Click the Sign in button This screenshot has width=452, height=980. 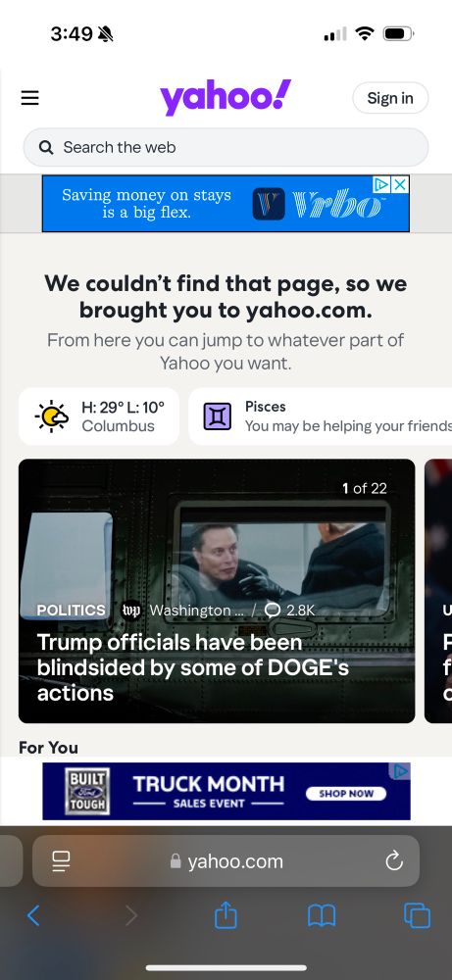(390, 98)
